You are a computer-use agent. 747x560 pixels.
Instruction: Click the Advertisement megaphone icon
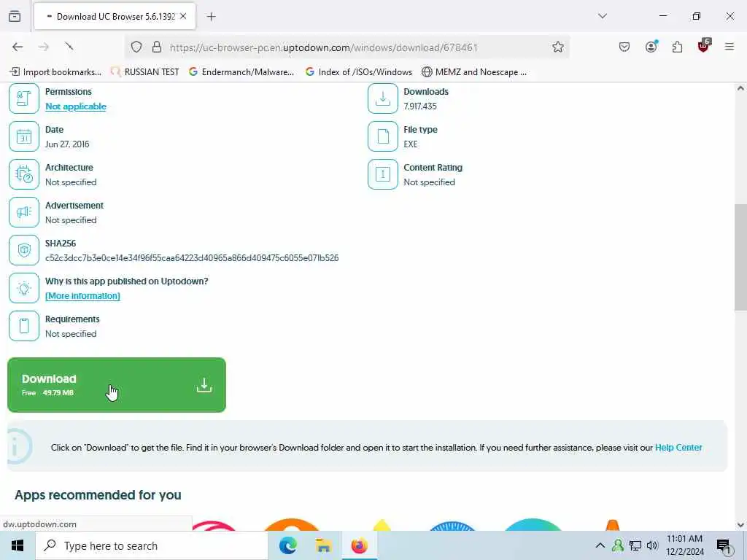point(24,212)
